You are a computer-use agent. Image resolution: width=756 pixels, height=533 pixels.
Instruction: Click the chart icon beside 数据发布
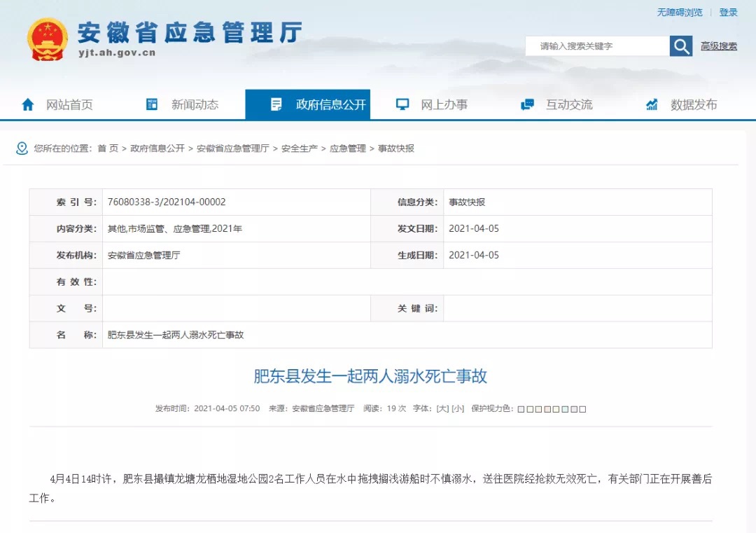(652, 104)
